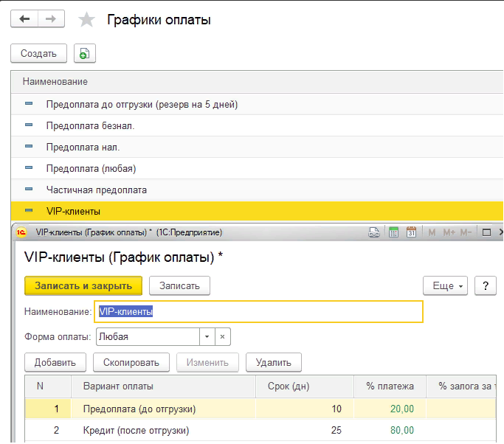Viewport: 504px width, 444px height.
Task: Click the Удалить button
Action: coord(273,362)
